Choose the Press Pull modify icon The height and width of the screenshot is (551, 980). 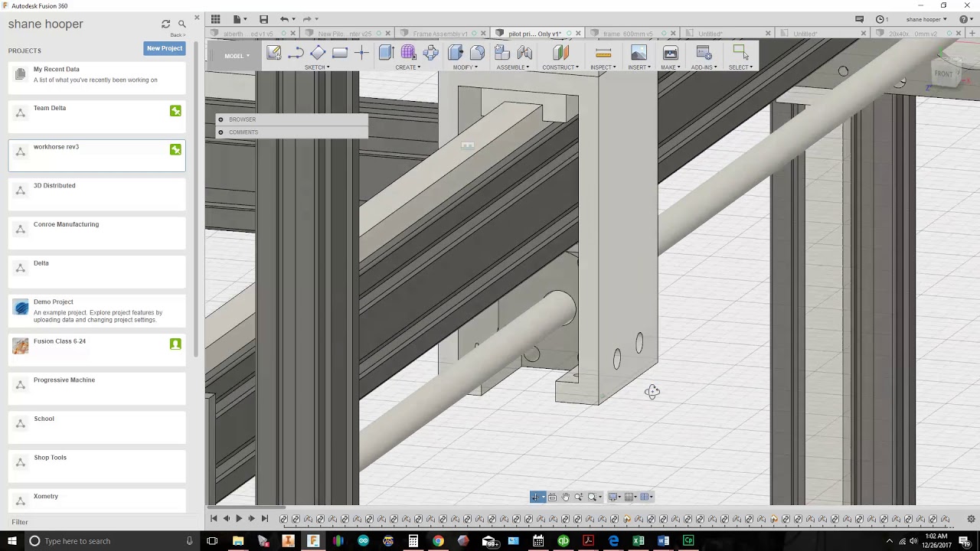point(456,53)
